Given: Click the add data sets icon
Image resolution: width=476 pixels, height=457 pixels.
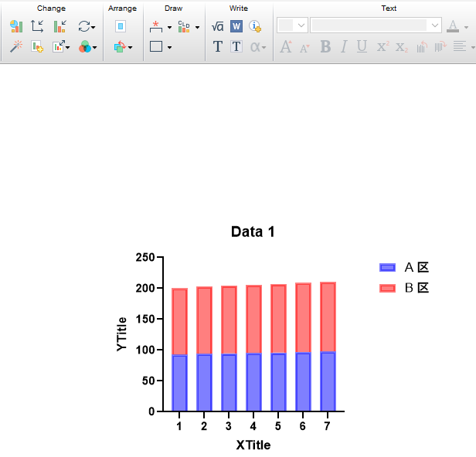Looking at the screenshot, I should (37, 47).
